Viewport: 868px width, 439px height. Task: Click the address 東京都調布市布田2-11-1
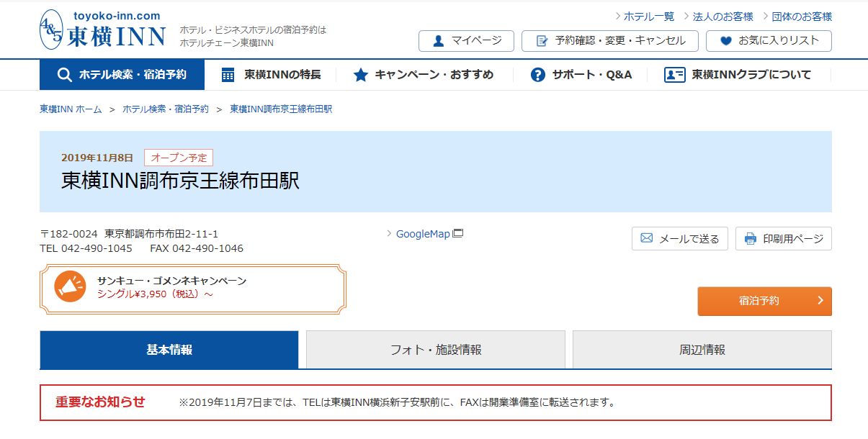[161, 234]
